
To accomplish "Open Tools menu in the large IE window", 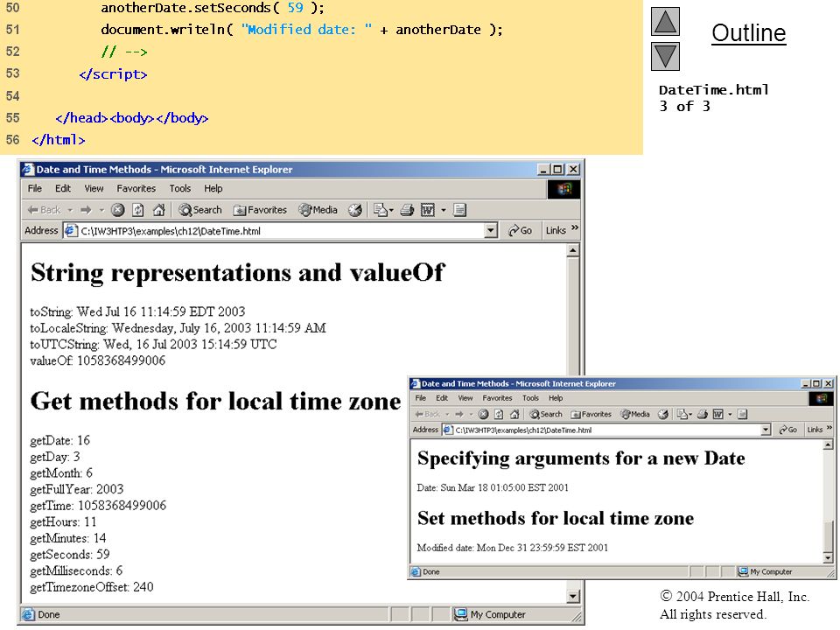I will coord(180,189).
